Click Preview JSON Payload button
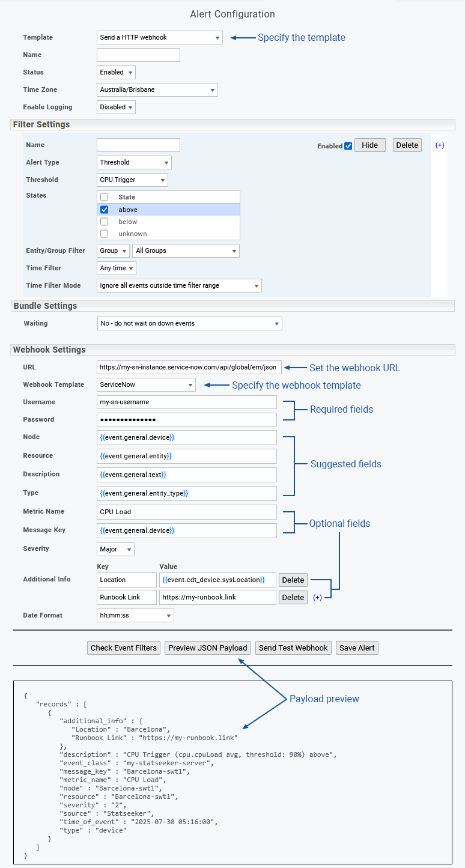465x868 pixels. pyautogui.click(x=207, y=648)
